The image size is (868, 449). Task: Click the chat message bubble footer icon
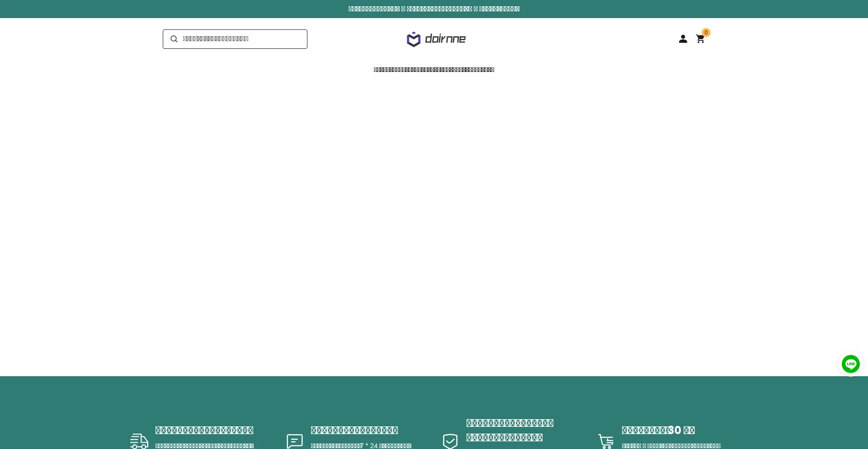(x=295, y=441)
